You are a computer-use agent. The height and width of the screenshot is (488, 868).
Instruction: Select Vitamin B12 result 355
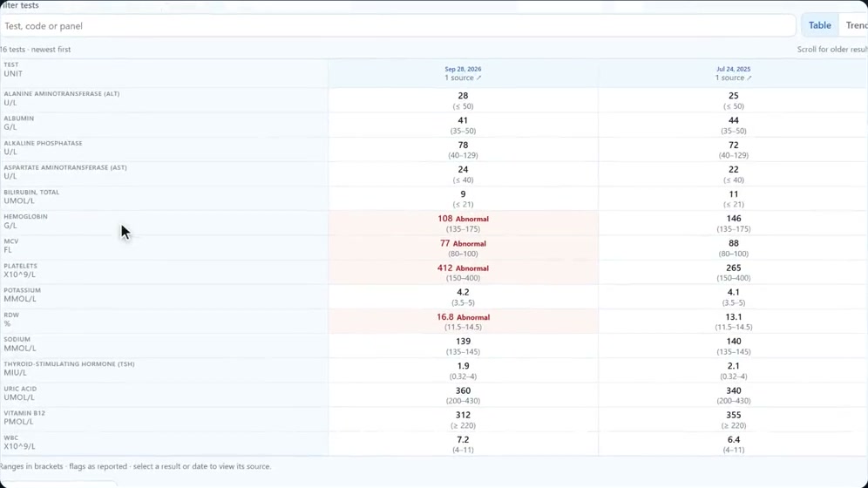(x=734, y=415)
